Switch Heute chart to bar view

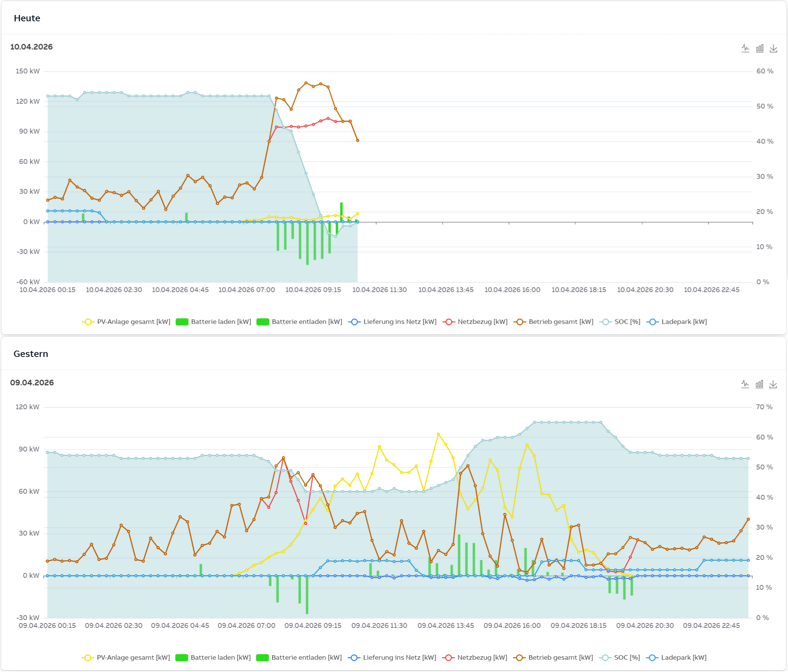coord(760,48)
